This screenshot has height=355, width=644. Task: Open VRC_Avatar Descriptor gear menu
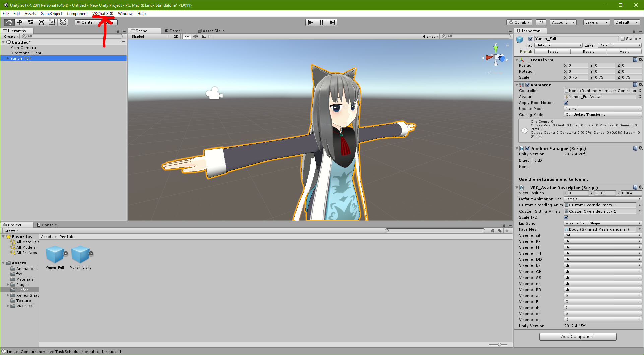pyautogui.click(x=641, y=187)
